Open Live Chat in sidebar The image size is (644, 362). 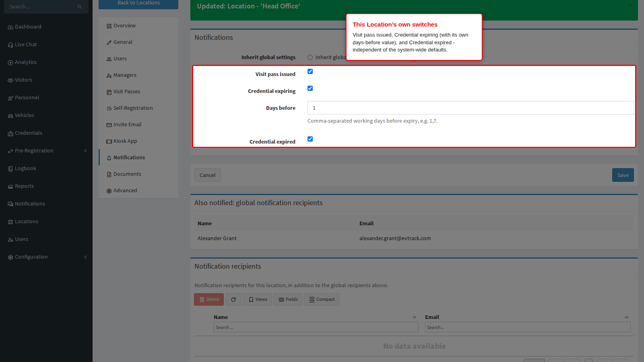tap(23, 45)
